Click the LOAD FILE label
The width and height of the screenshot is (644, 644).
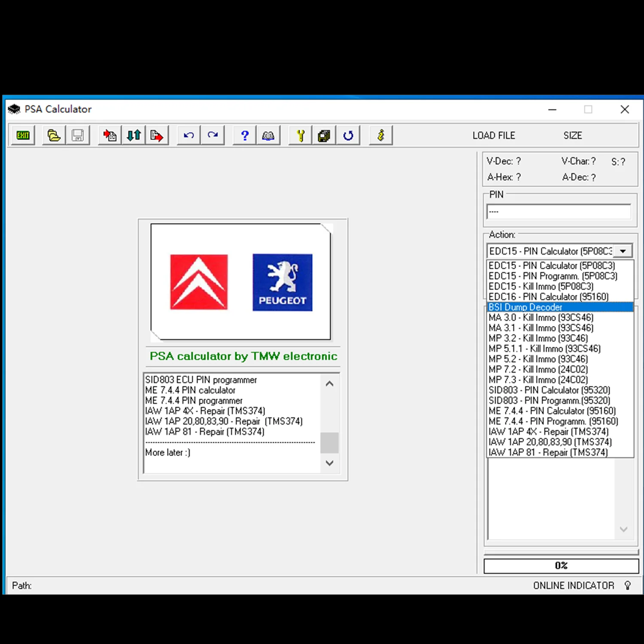tap(494, 136)
